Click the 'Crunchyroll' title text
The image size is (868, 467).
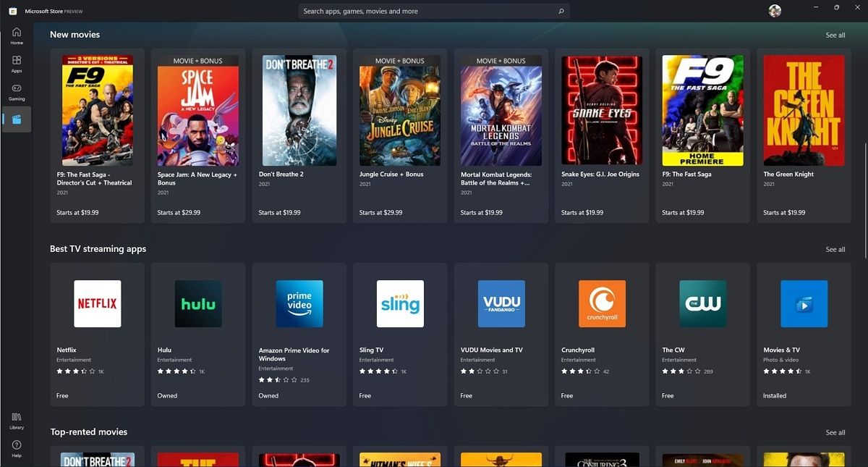578,350
